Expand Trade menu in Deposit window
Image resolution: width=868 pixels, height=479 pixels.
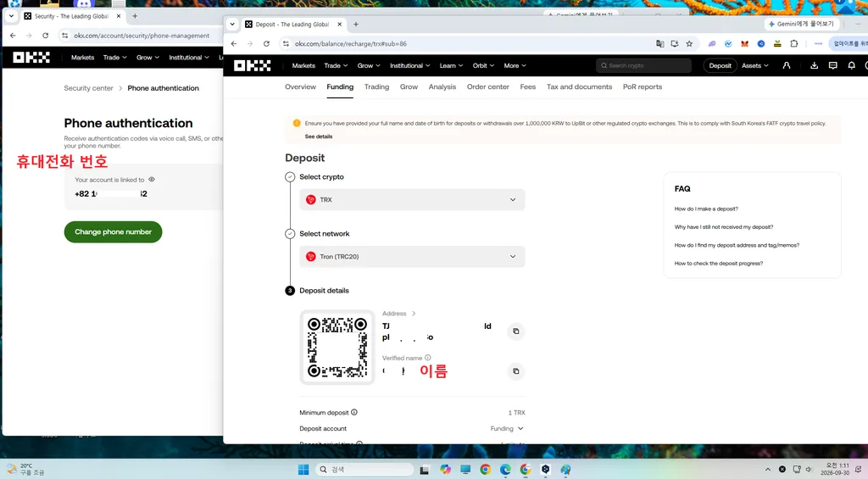pyautogui.click(x=336, y=65)
